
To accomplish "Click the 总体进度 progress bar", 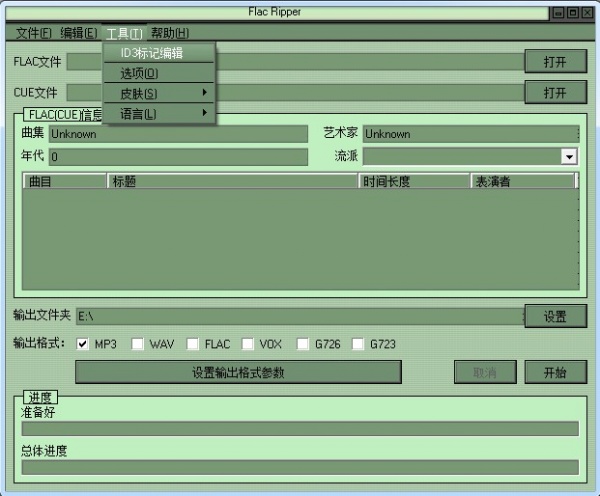I will pos(300,467).
